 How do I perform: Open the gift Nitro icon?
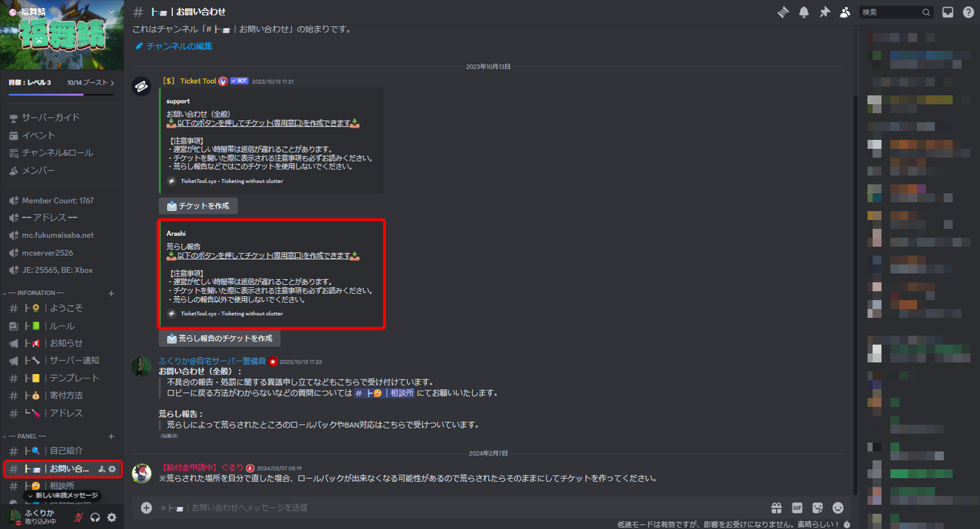click(x=777, y=507)
